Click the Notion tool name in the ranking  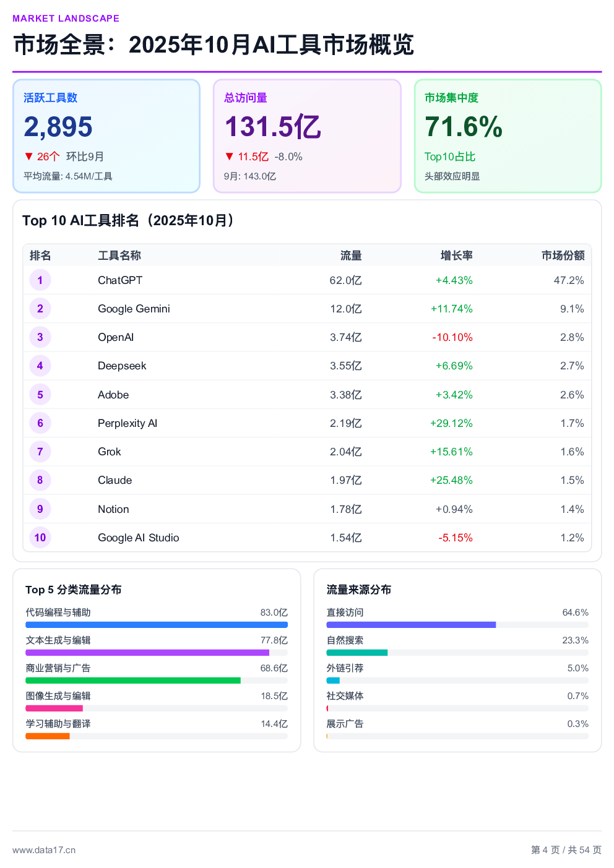pyautogui.click(x=113, y=509)
